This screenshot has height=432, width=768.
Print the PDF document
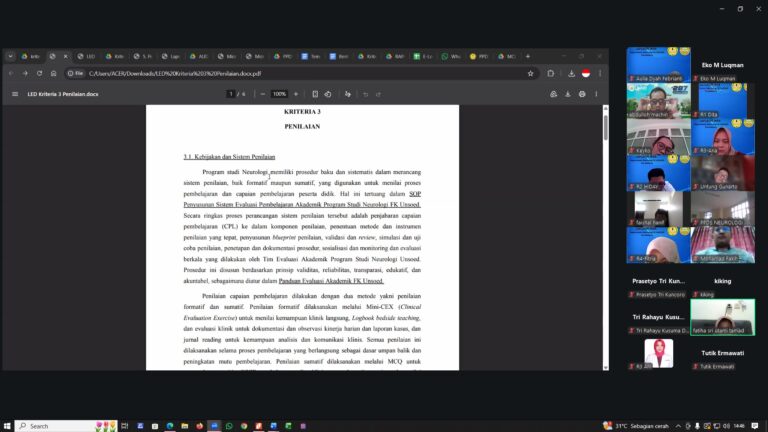(582, 94)
